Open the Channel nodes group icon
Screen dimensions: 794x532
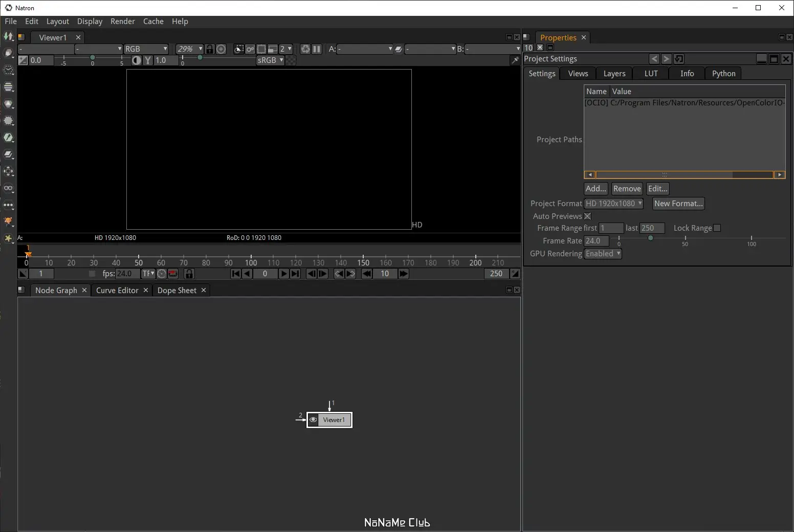8,87
